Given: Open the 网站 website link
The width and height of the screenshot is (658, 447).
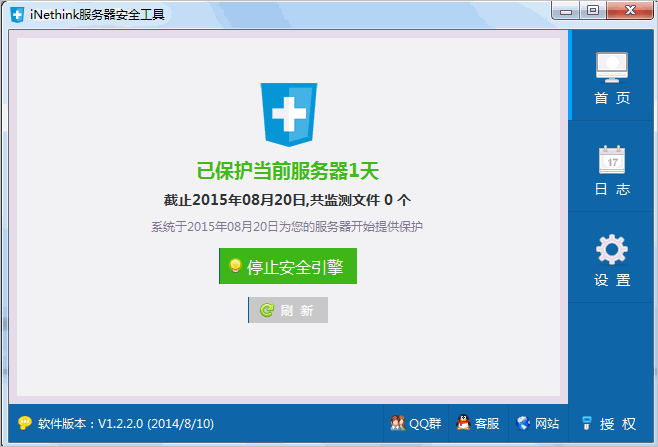Looking at the screenshot, I should 538,423.
